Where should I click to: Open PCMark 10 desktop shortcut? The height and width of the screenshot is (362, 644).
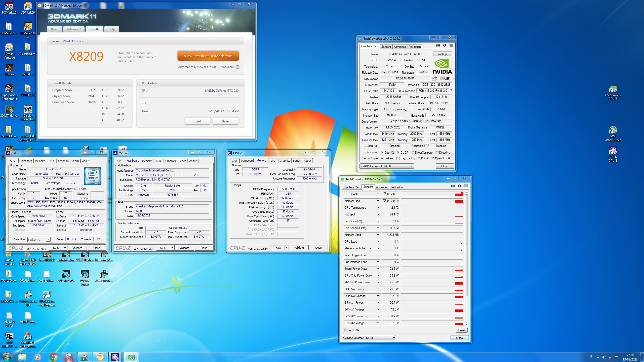[x=9, y=8]
